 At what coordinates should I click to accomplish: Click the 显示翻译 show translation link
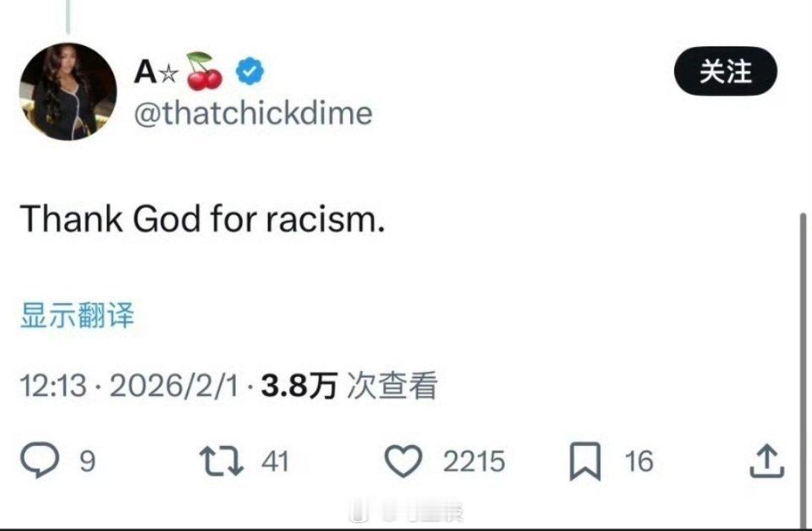coord(77,316)
